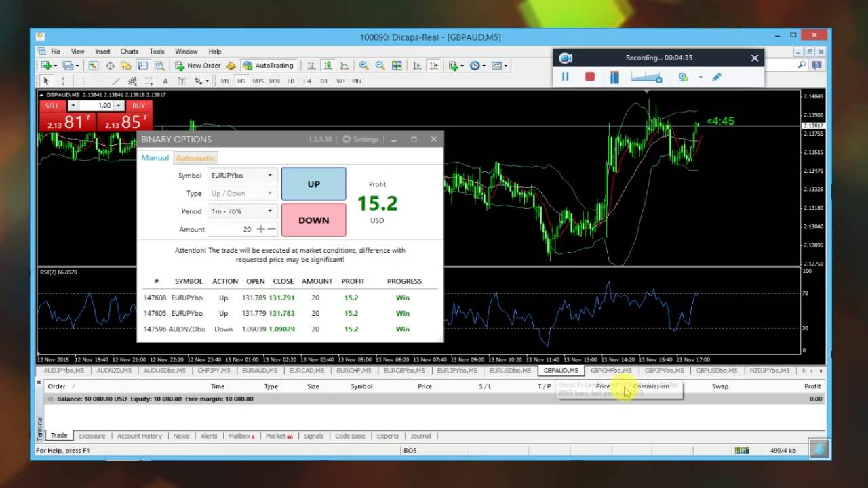Image resolution: width=868 pixels, height=488 pixels.
Task: Open the Account History terminal tab
Action: pyautogui.click(x=140, y=436)
